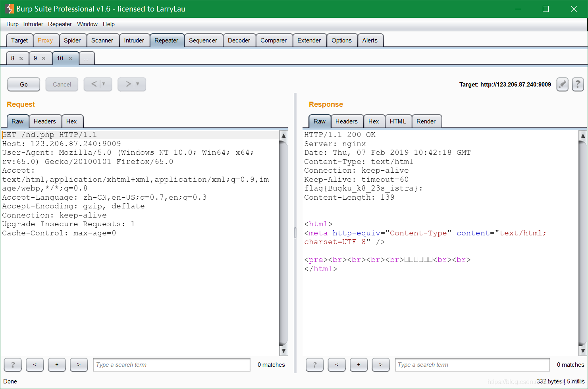Click the GET /hd.php HTTP/1.1 request line
Viewport: 588px width, 389px height.
pos(50,135)
